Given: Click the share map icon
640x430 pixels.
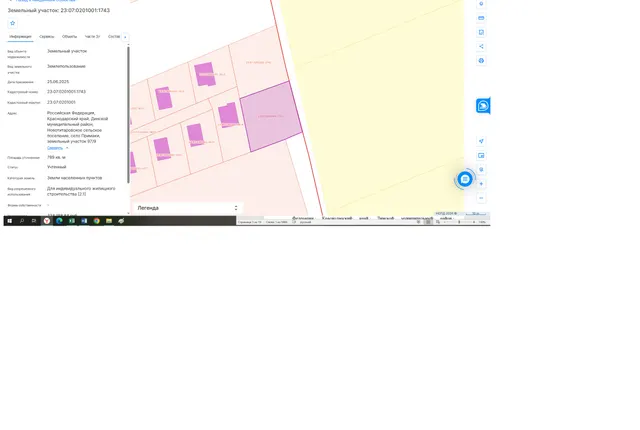Looking at the screenshot, I should (481, 47).
